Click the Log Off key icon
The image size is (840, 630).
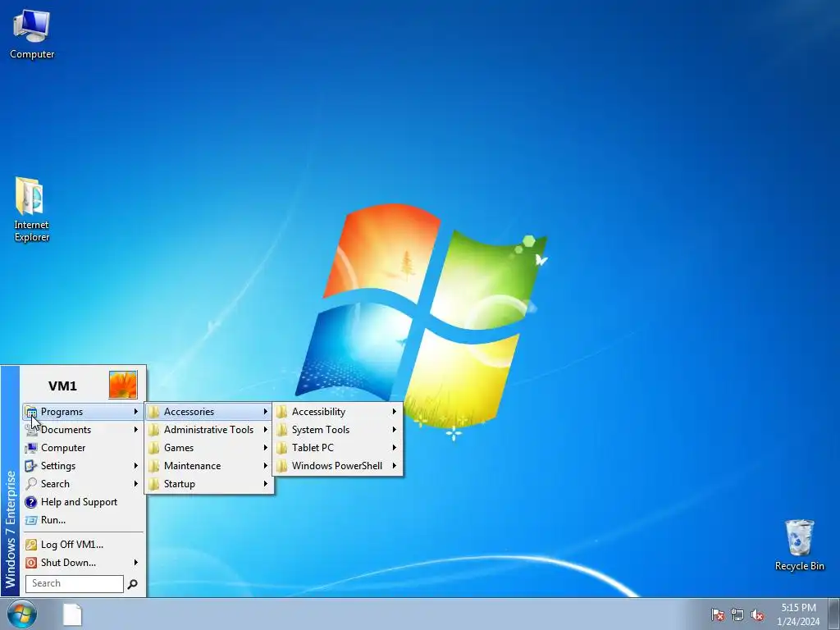(x=31, y=545)
